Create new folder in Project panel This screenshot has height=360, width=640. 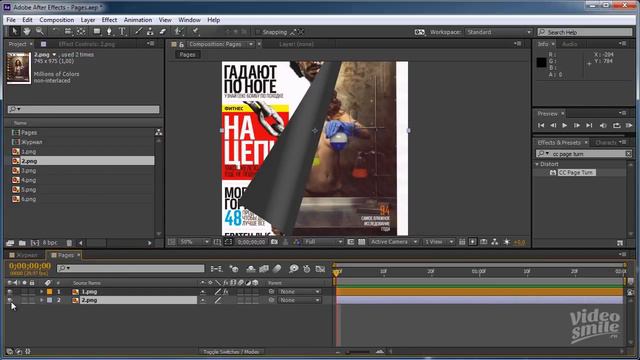tap(22, 243)
